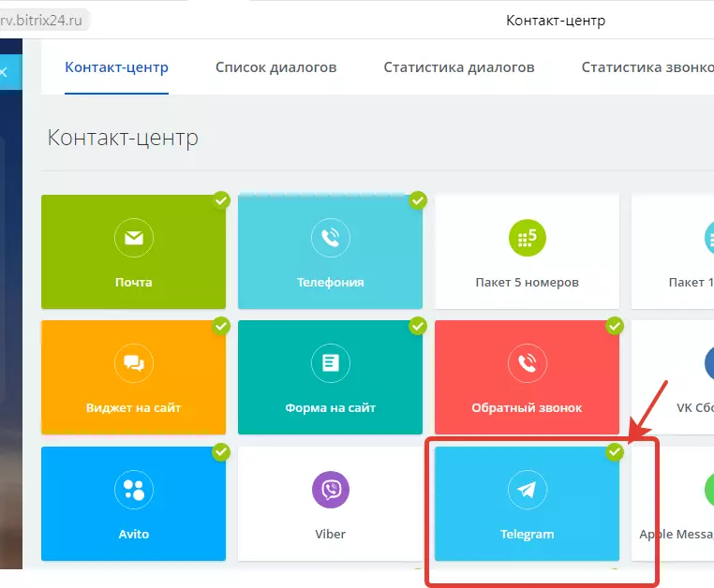Switch to the Список диалогов tab
The height and width of the screenshot is (588, 714).
(x=275, y=67)
